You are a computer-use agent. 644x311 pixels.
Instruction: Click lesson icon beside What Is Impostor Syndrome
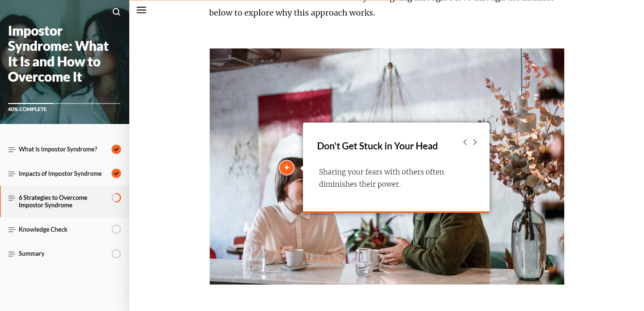12,149
